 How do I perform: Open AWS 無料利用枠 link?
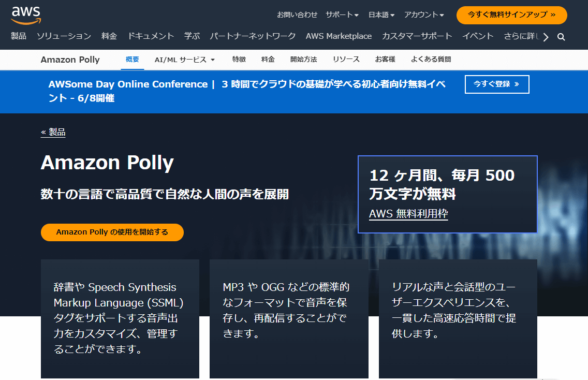408,213
